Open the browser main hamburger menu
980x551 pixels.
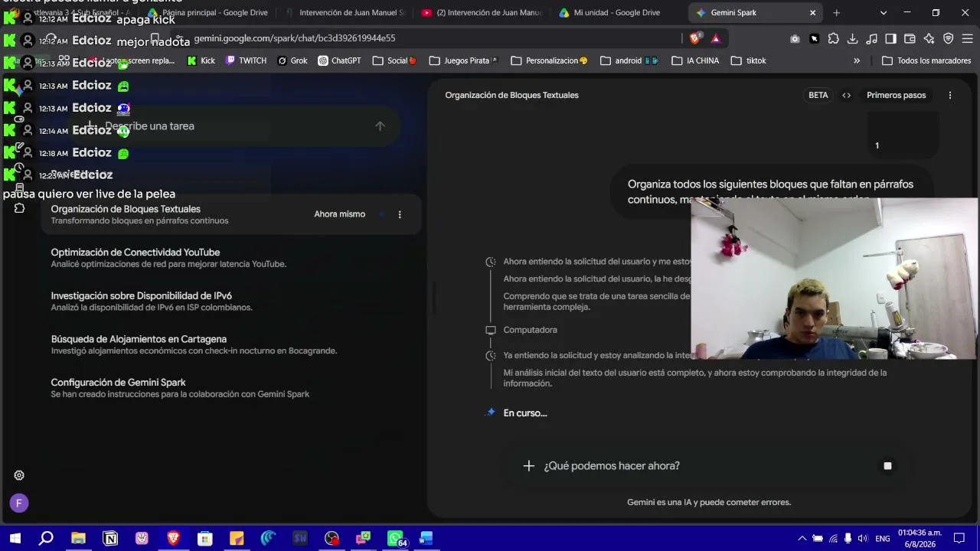tap(968, 38)
